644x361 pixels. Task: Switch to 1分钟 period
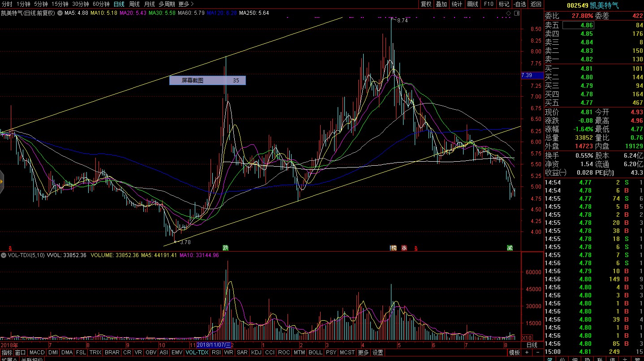pos(23,4)
